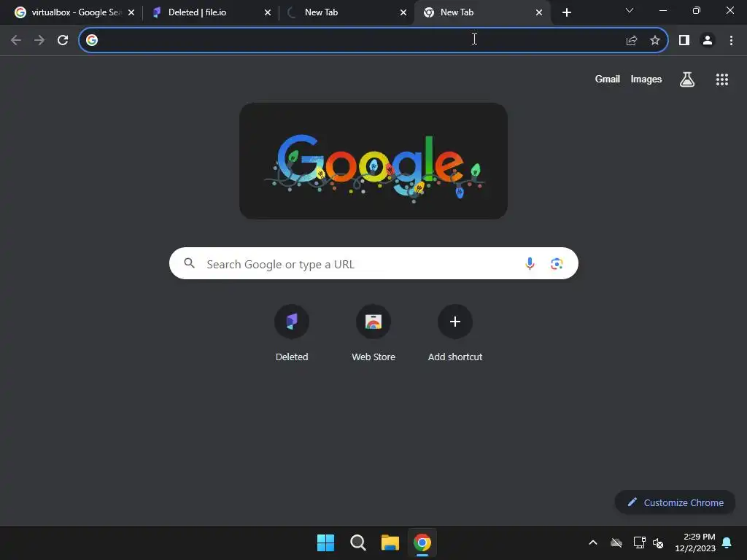
Task: Click the muted volume tray icon
Action: [658, 542]
